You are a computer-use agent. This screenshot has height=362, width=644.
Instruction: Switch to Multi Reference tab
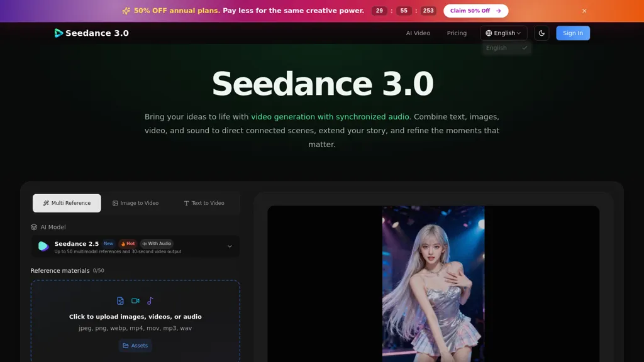[67, 203]
